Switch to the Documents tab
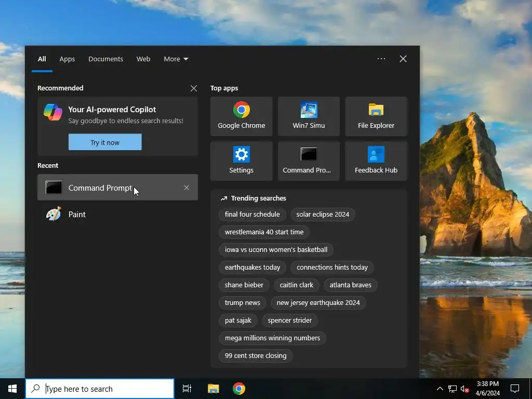Viewport: 532px width, 399px height. [106, 59]
